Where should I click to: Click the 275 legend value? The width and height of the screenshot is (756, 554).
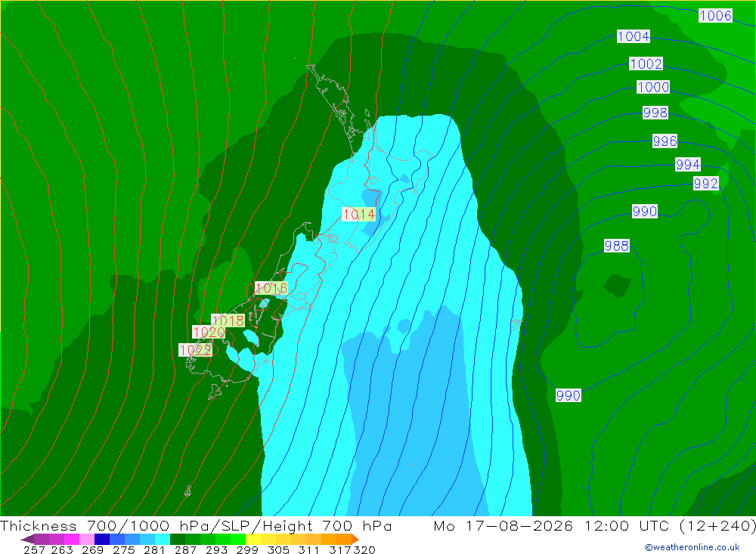pyautogui.click(x=124, y=549)
